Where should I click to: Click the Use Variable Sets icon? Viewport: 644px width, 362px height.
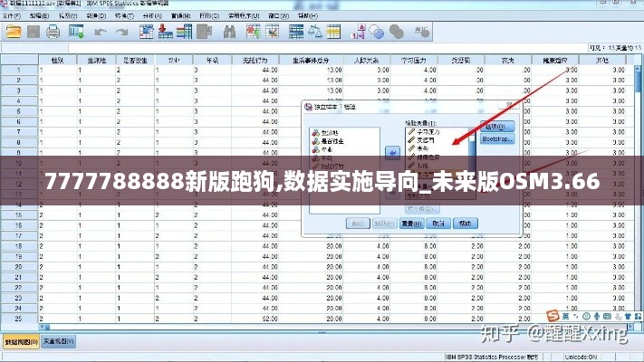point(377,32)
